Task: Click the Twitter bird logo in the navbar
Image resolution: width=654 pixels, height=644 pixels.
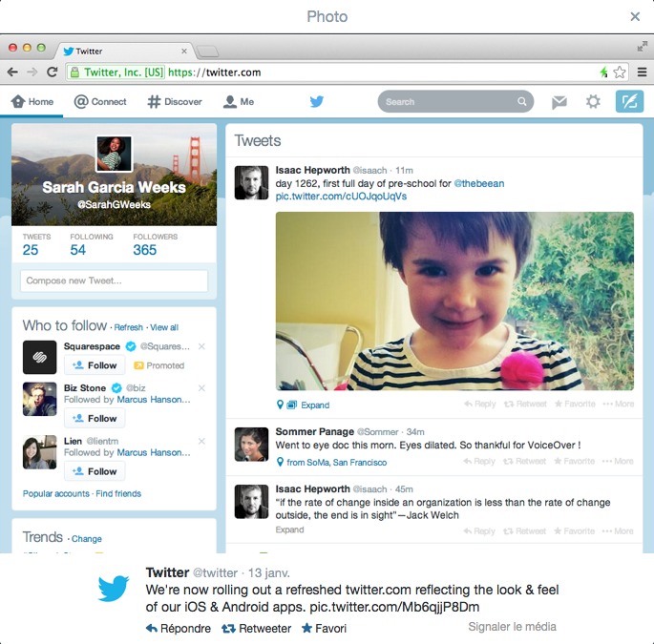Action: click(317, 101)
